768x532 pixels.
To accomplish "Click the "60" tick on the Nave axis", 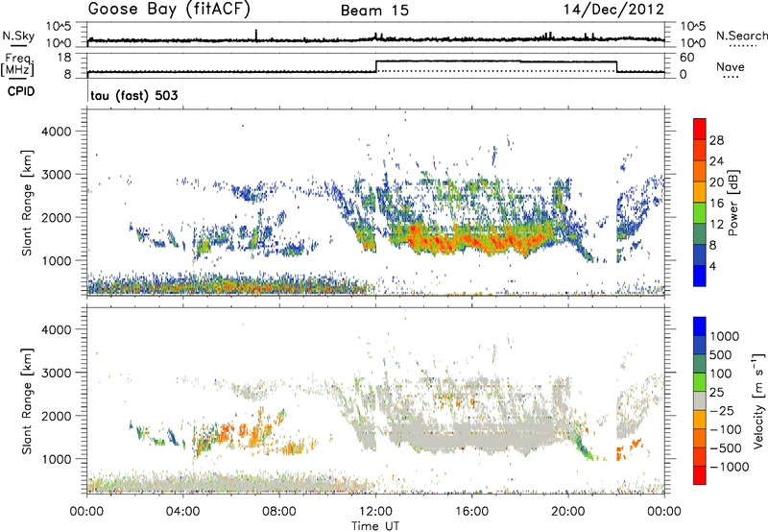I will [x=687, y=58].
